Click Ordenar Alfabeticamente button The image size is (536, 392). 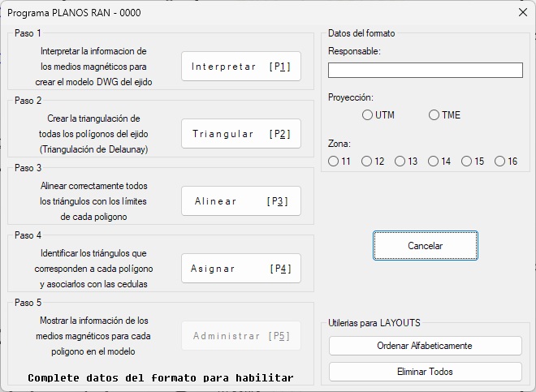coord(425,346)
